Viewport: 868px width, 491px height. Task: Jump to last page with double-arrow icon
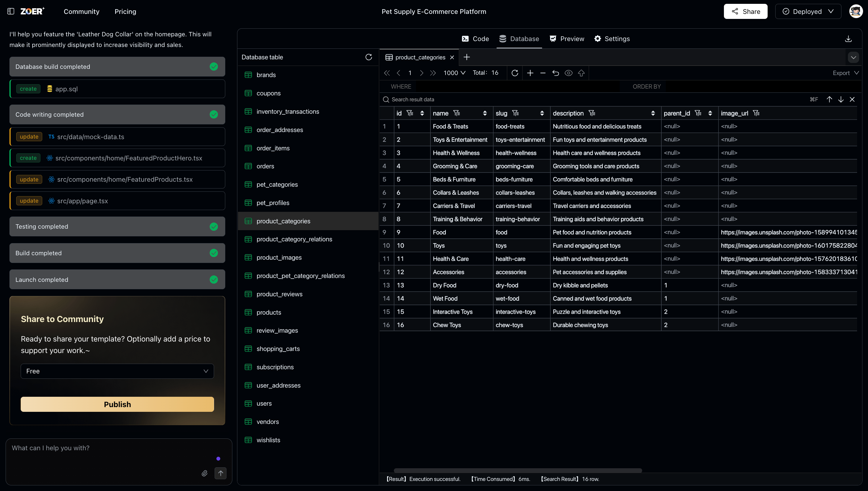point(433,73)
